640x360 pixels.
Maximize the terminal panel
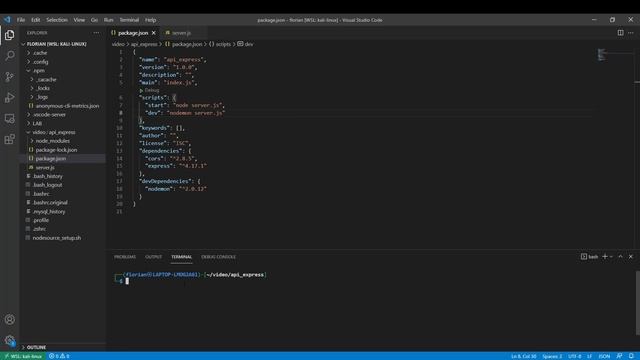[620, 256]
